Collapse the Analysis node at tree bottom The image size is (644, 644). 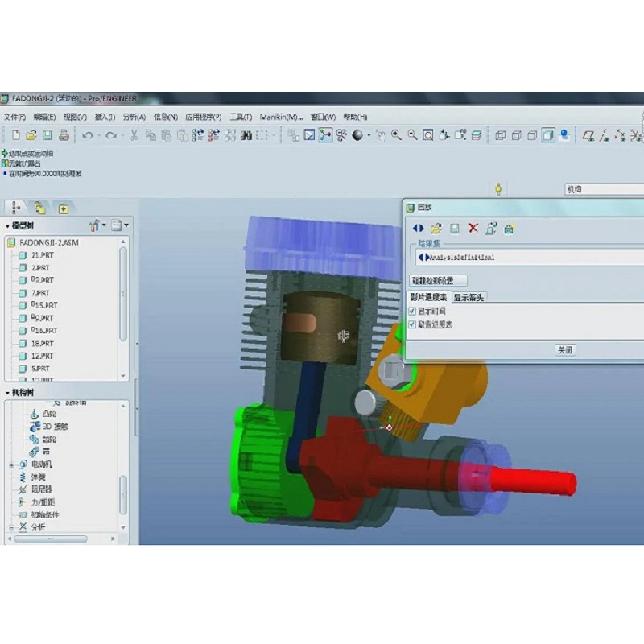coord(11,527)
